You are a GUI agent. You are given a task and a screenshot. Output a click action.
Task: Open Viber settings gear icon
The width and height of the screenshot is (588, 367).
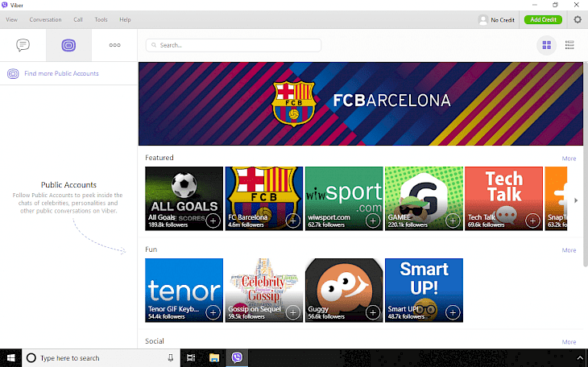click(x=578, y=19)
